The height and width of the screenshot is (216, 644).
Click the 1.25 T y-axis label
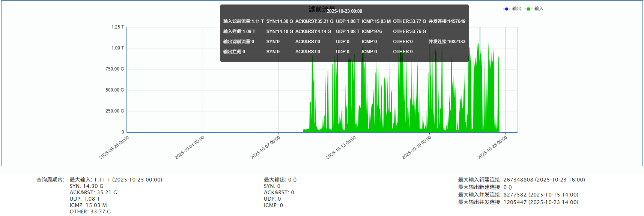pyautogui.click(x=117, y=27)
